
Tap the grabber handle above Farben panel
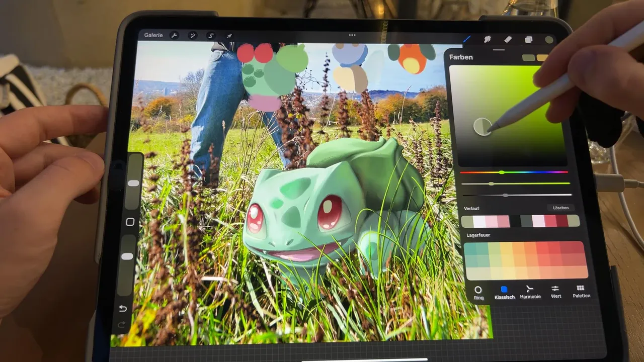tap(499, 50)
